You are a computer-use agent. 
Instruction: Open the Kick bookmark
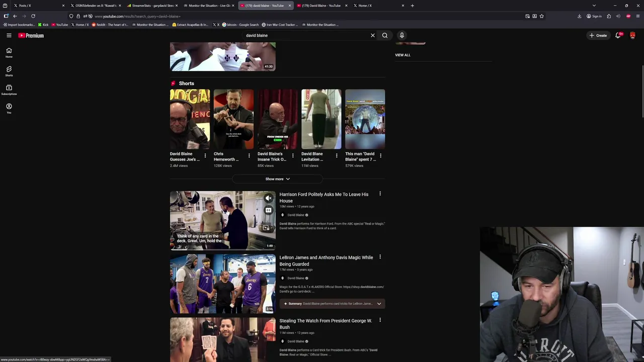coord(43,25)
